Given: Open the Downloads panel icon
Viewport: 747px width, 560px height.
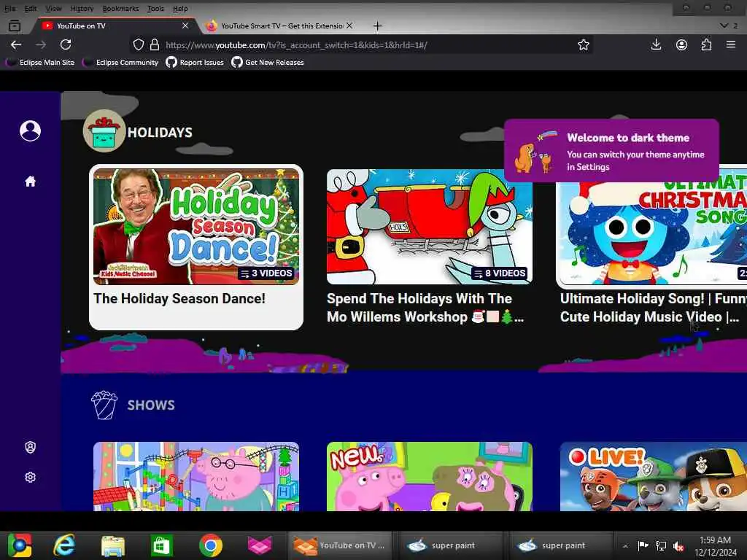Looking at the screenshot, I should (x=656, y=44).
